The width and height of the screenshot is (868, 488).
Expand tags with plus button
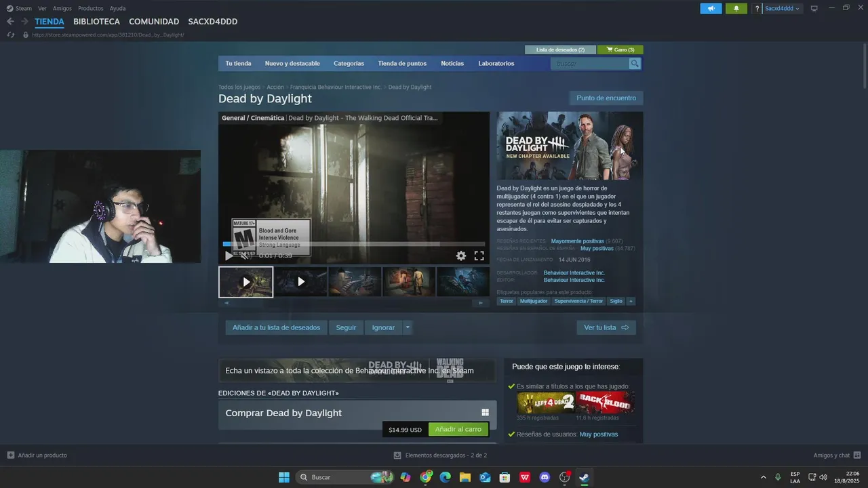pyautogui.click(x=631, y=301)
